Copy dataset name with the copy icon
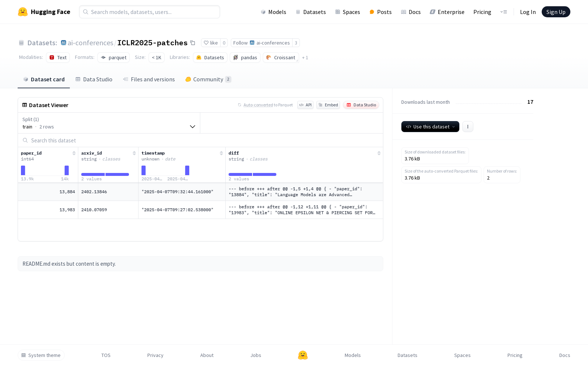The width and height of the screenshot is (588, 368). (x=193, y=43)
